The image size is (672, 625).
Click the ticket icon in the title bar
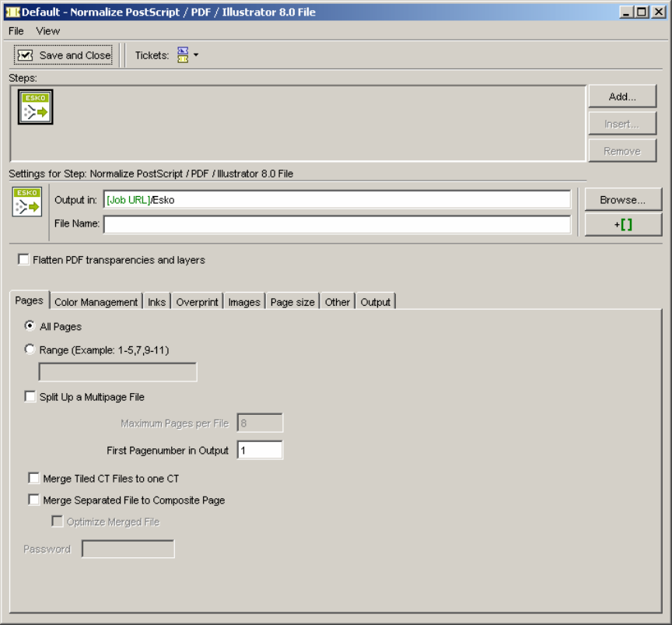[x=12, y=12]
